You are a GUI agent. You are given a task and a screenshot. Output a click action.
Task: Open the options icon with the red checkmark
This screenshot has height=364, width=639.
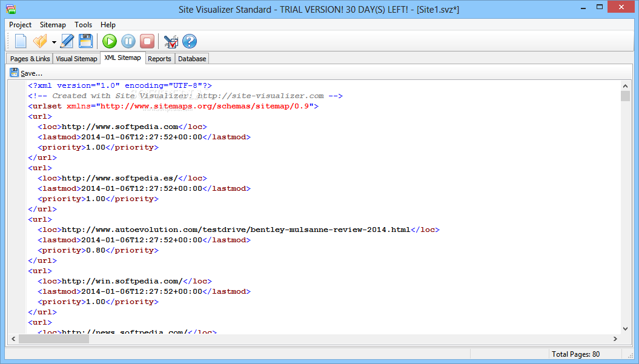click(171, 41)
